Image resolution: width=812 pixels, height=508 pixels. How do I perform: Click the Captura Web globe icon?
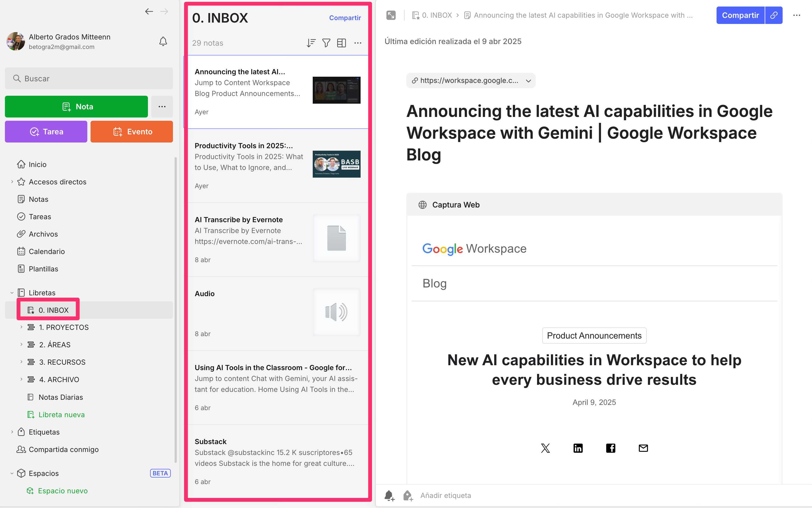422,205
